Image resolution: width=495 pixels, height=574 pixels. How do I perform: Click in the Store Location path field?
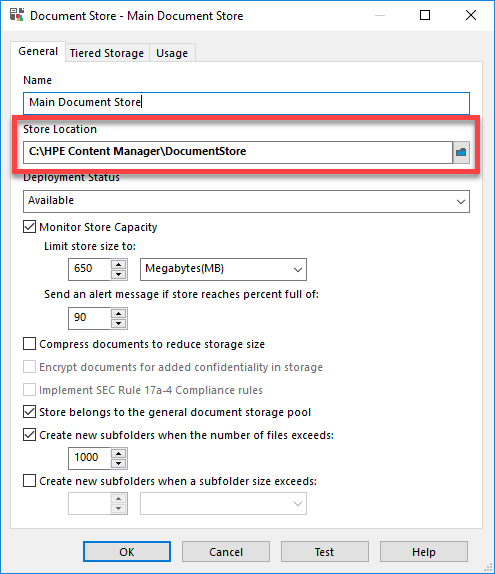click(238, 152)
